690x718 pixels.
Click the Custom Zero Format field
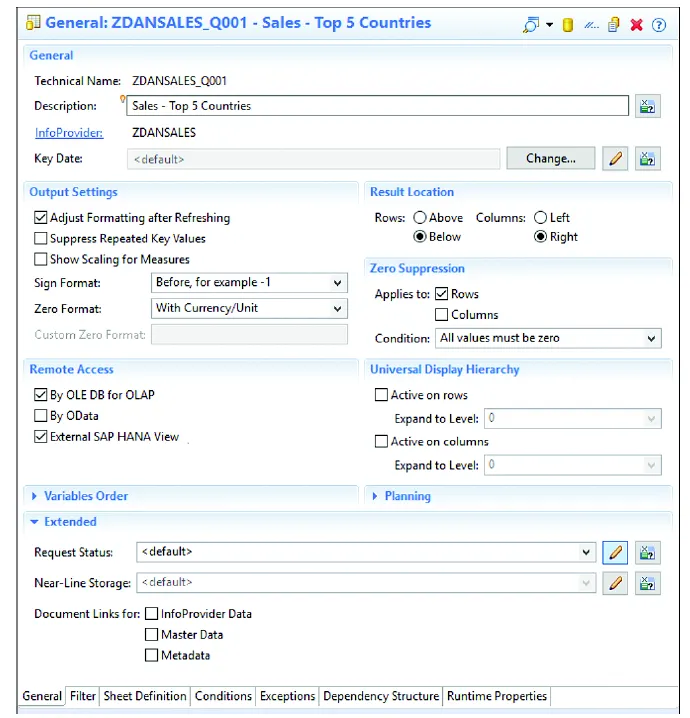pyautogui.click(x=249, y=334)
